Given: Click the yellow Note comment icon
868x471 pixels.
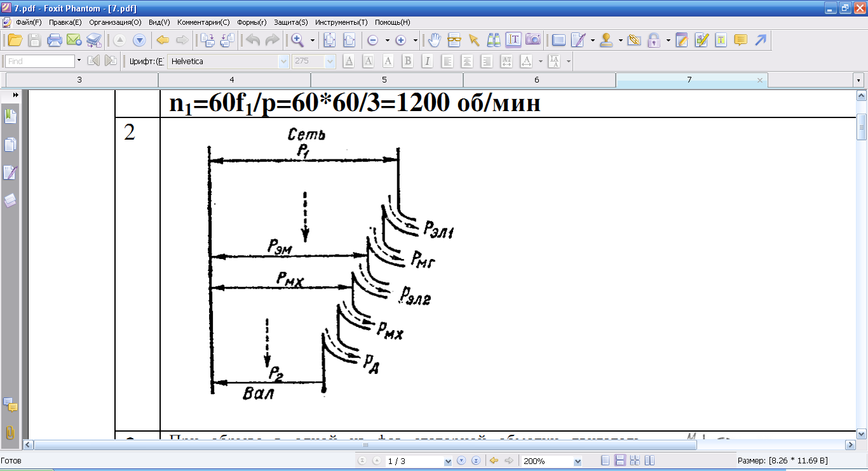Looking at the screenshot, I should pyautogui.click(x=740, y=41).
